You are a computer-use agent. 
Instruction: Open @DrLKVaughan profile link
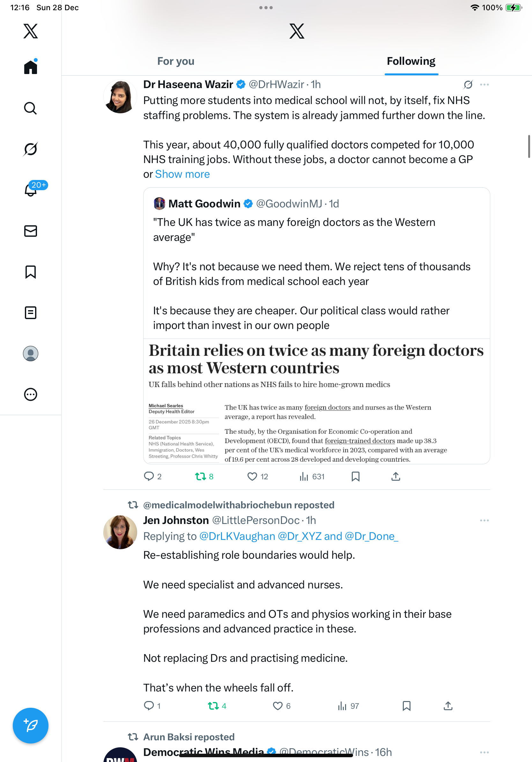coord(237,536)
